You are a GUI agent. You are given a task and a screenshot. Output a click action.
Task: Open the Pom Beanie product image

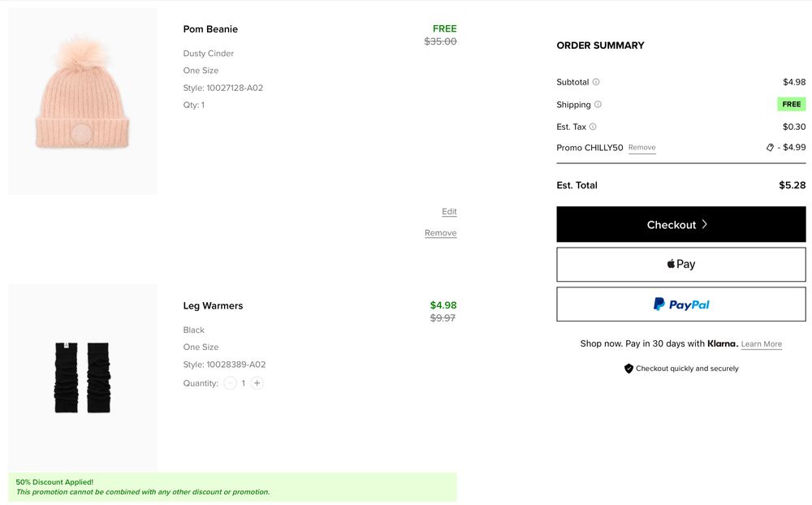pos(83,101)
